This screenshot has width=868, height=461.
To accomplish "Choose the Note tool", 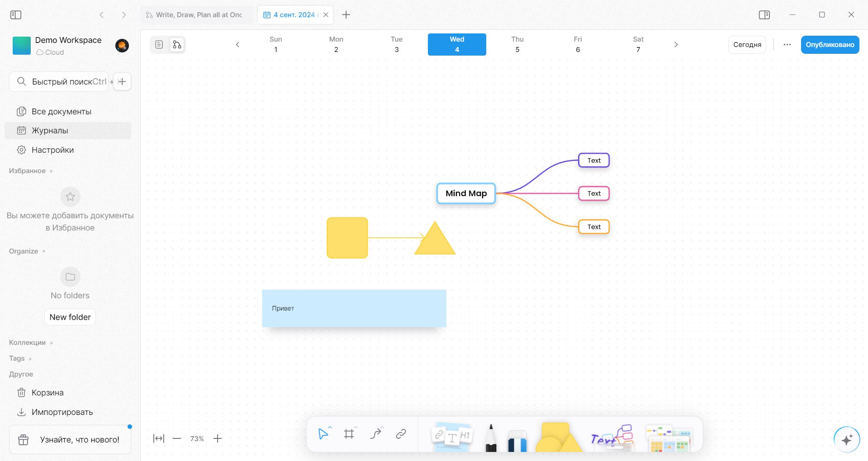I will (x=452, y=437).
